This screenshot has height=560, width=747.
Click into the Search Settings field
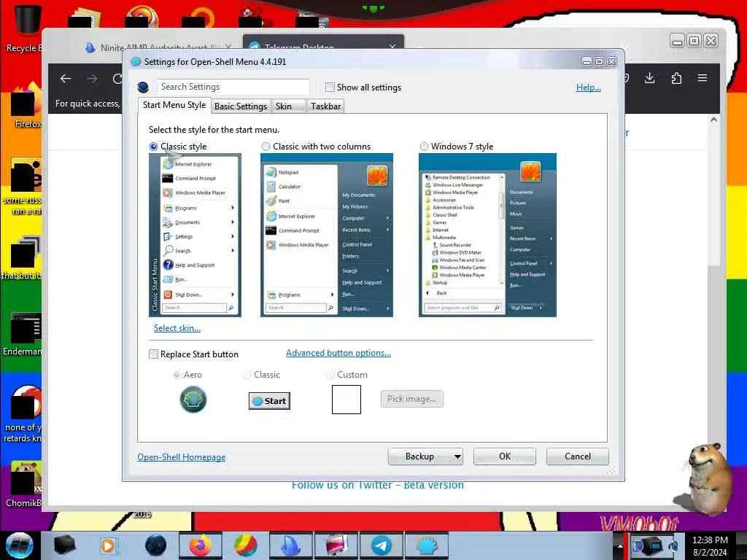233,87
